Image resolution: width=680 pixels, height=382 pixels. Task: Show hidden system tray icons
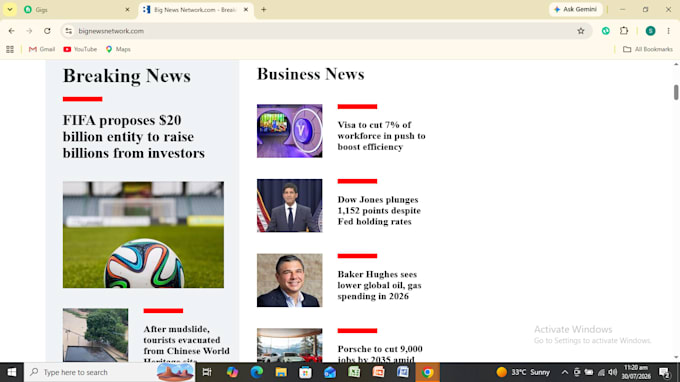pyautogui.click(x=565, y=372)
